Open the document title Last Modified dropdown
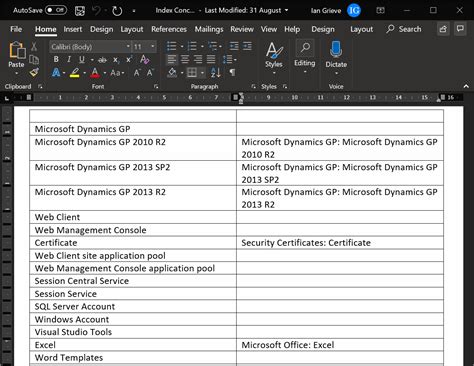The width and height of the screenshot is (474, 366). [286, 11]
